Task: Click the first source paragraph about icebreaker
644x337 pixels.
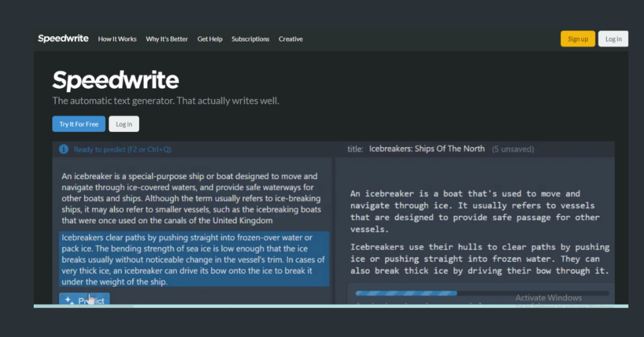Action: click(191, 198)
